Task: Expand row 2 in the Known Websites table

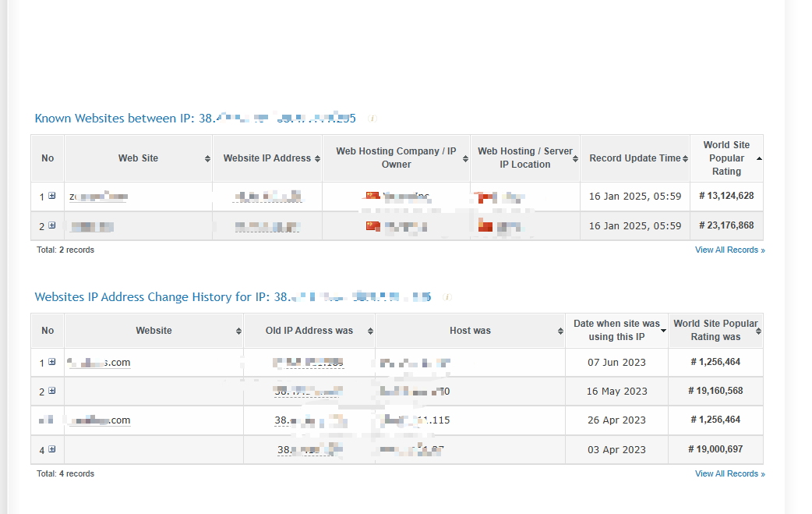Action: click(52, 225)
